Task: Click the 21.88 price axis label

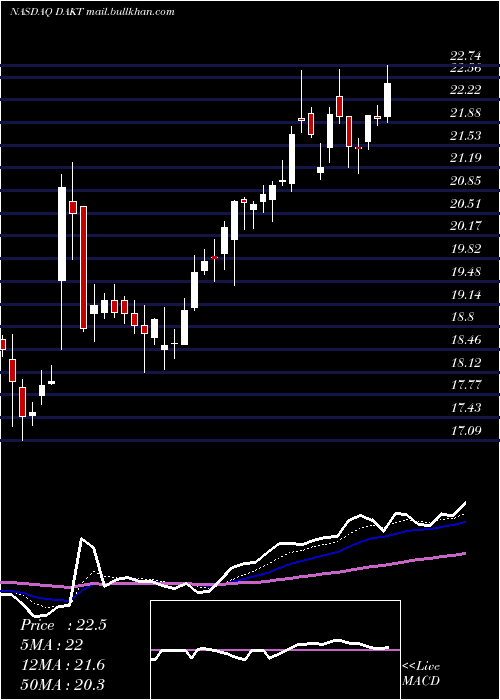Action: coord(466,113)
